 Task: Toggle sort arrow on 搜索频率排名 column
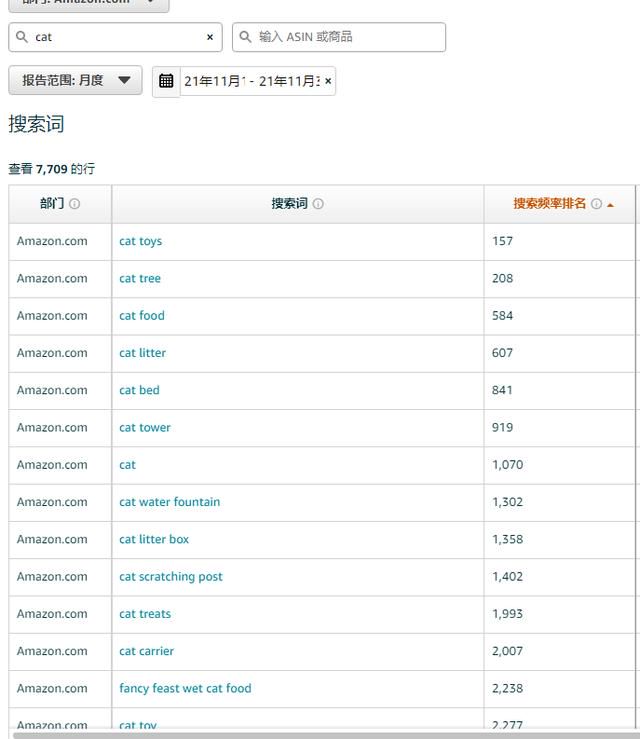[x=610, y=205]
